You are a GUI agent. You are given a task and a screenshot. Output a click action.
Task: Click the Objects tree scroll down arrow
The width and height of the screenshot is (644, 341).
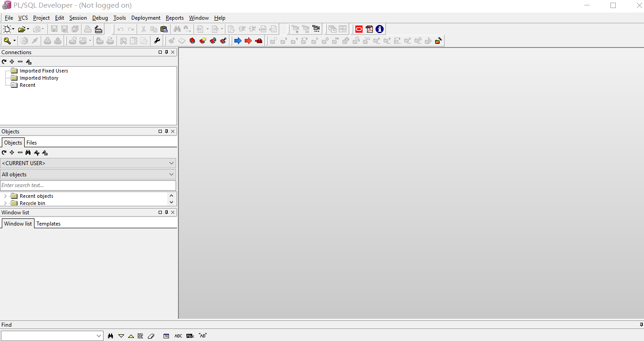[x=171, y=202]
